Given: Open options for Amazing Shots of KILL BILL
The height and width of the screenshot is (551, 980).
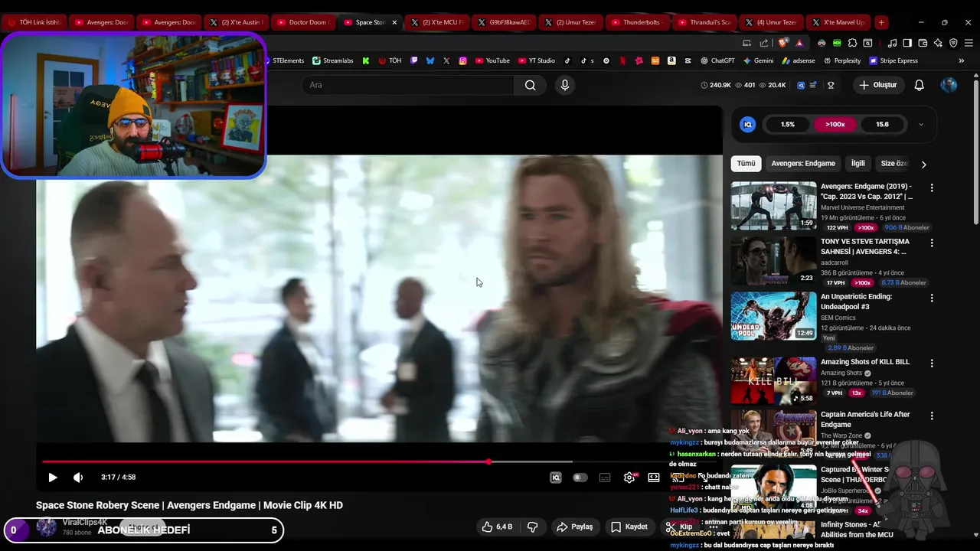Looking at the screenshot, I should 932,364.
